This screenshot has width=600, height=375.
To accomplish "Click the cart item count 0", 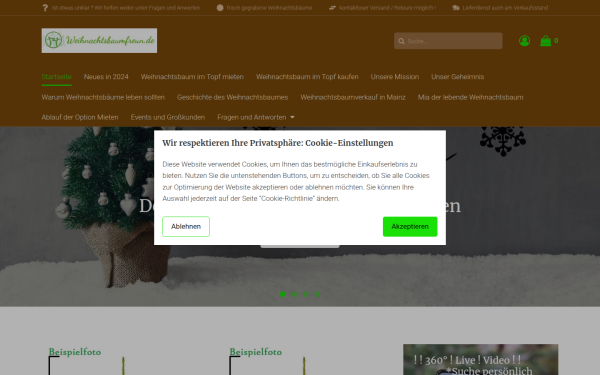I will click(x=556, y=41).
